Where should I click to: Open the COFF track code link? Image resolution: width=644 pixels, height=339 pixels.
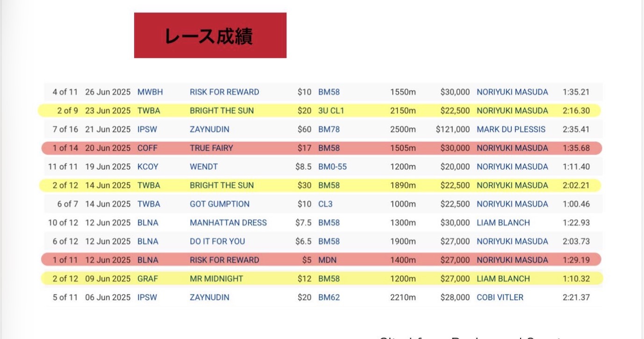click(147, 148)
